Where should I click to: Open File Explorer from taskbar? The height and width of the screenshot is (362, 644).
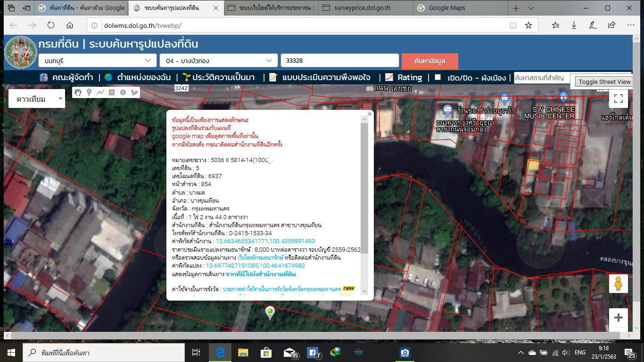(243, 352)
